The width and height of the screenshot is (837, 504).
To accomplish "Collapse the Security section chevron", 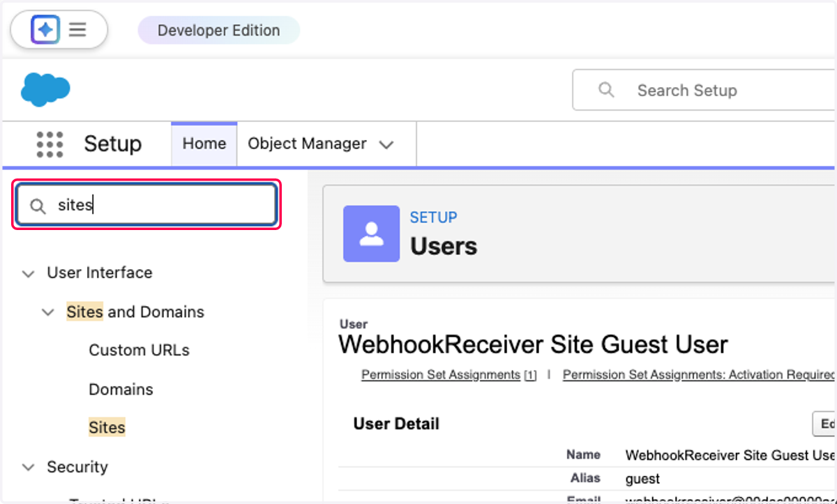I will (x=28, y=467).
